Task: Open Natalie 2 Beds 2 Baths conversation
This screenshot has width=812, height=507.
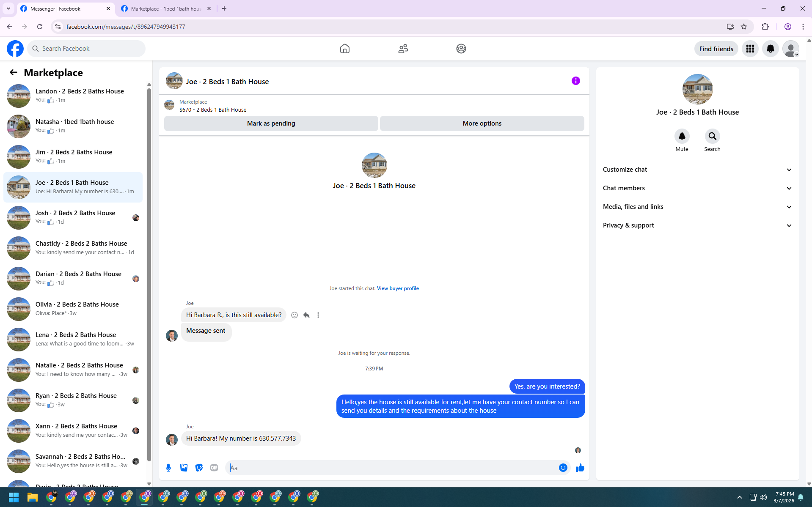Action: point(73,370)
